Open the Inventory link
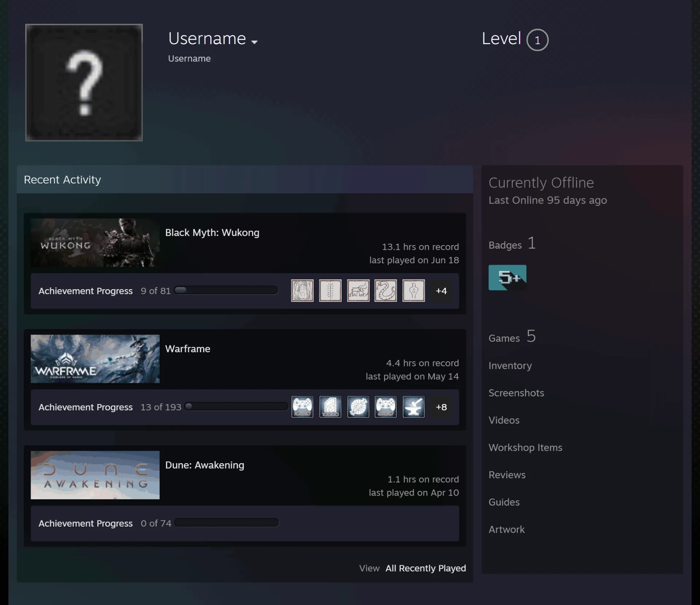This screenshot has width=700, height=605. click(510, 366)
